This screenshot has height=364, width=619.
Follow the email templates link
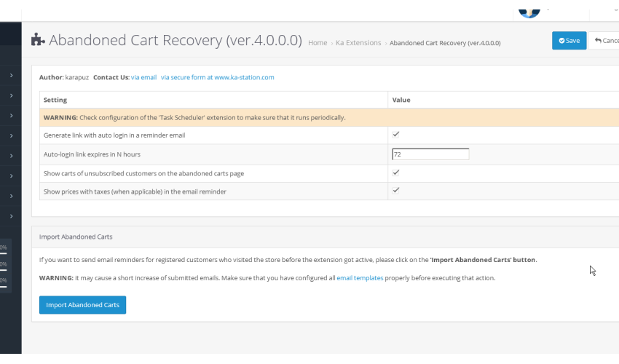(360, 278)
